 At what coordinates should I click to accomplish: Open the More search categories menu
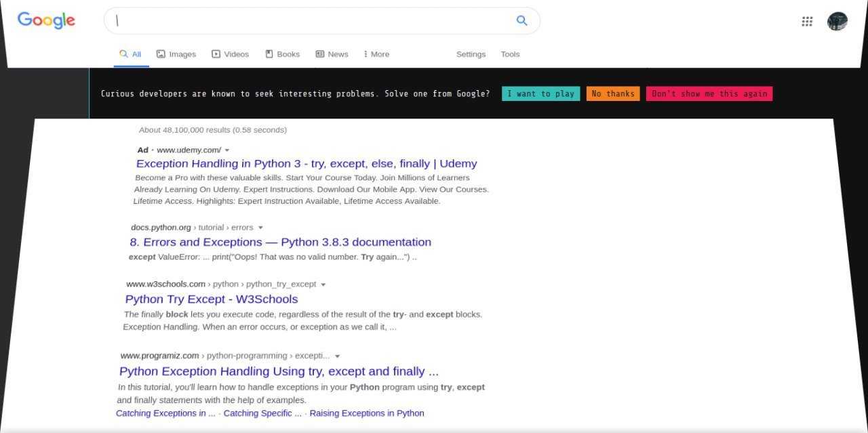[376, 54]
